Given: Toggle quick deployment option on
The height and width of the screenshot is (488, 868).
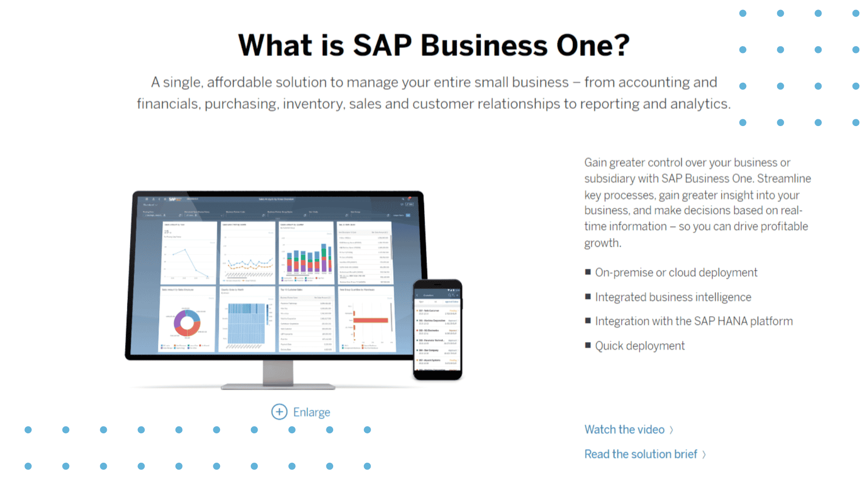Looking at the screenshot, I should point(589,345).
